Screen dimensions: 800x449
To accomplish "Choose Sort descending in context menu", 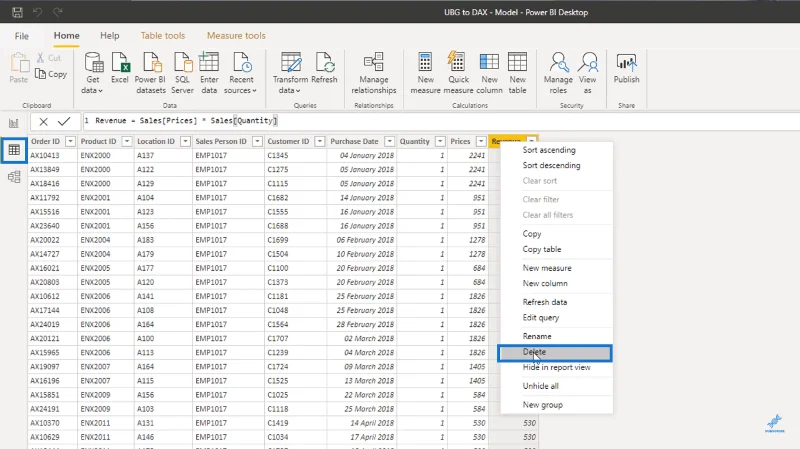I will coord(556,165).
